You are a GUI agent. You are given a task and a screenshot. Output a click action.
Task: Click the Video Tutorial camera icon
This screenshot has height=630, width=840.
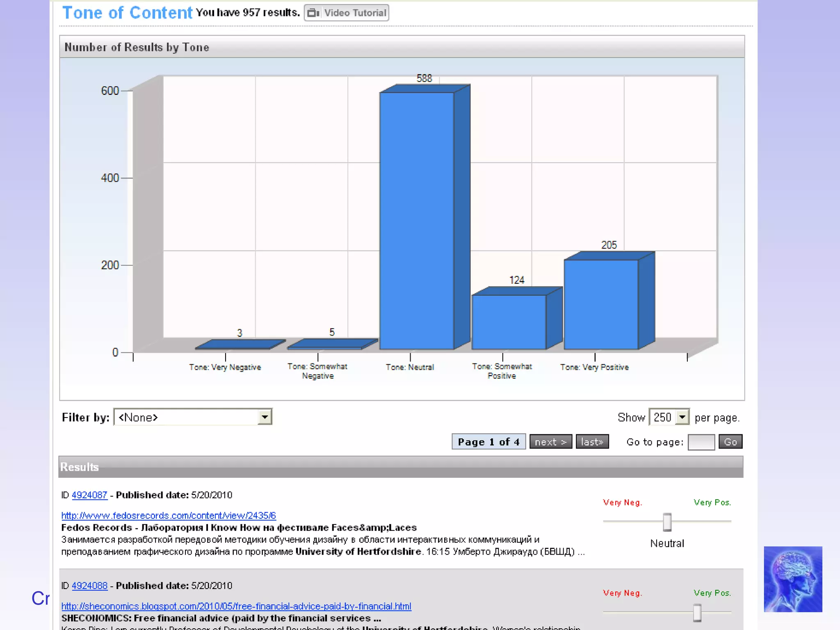[313, 13]
